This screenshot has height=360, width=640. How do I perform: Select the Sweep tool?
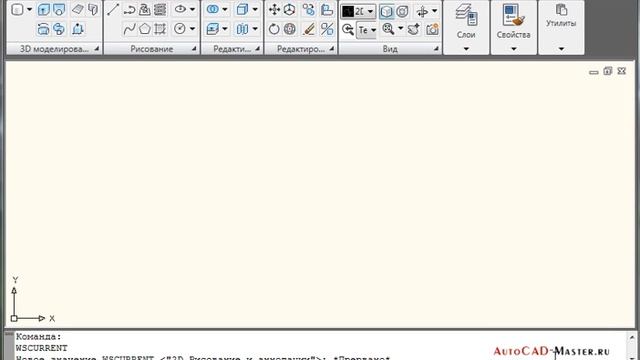59,29
